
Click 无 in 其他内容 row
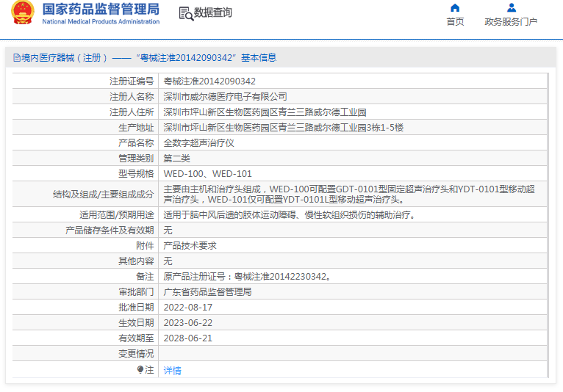[168, 261]
